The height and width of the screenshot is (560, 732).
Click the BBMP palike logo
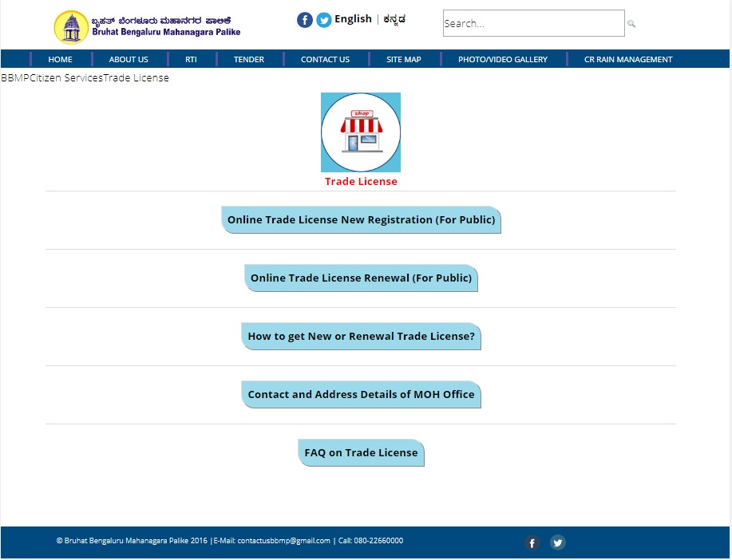pyautogui.click(x=72, y=26)
